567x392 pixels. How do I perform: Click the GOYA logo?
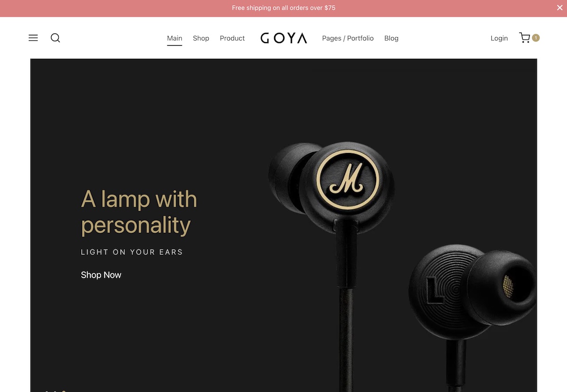283,38
